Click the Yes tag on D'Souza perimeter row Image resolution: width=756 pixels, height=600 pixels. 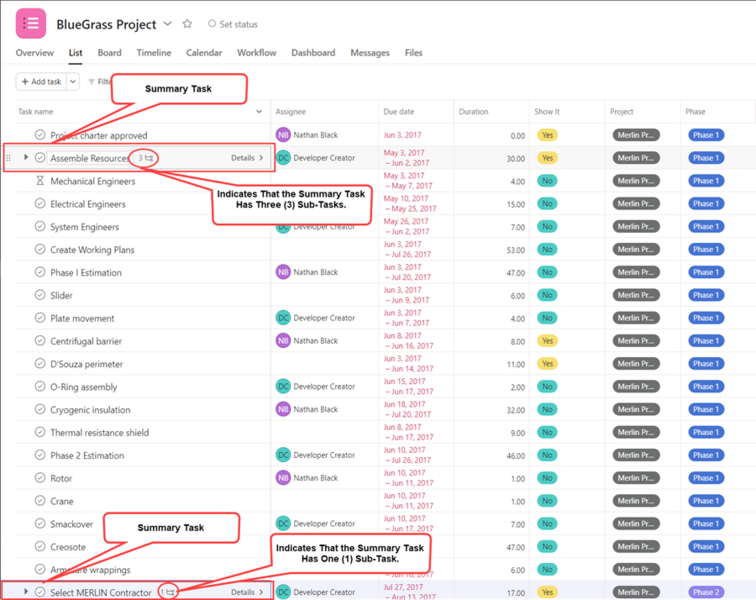pos(547,364)
